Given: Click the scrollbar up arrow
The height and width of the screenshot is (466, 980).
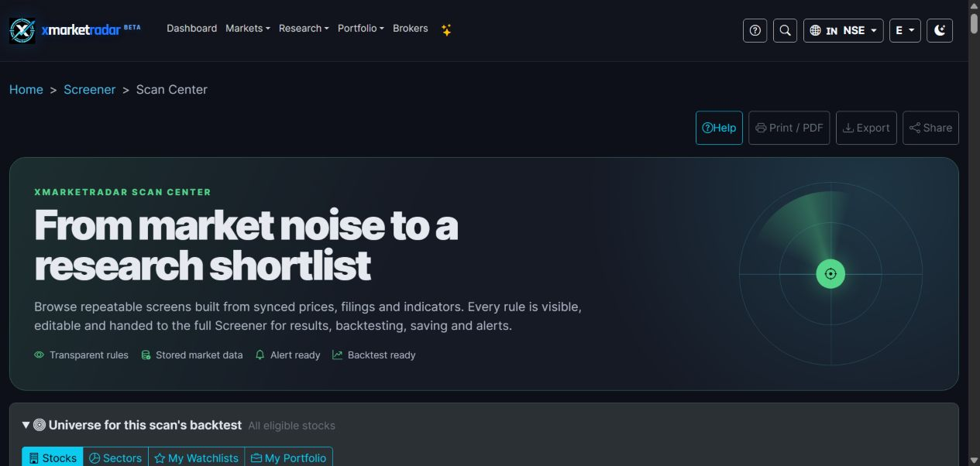Looking at the screenshot, I should (974, 5).
